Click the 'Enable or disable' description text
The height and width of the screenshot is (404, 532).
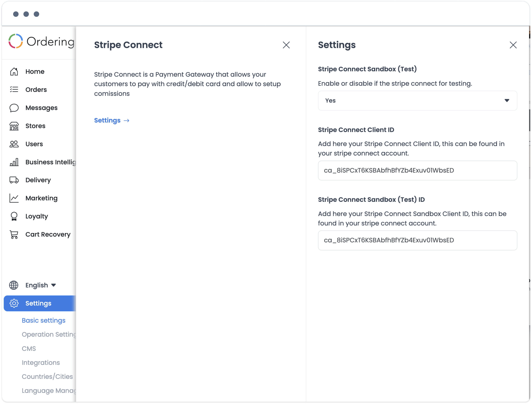(395, 83)
